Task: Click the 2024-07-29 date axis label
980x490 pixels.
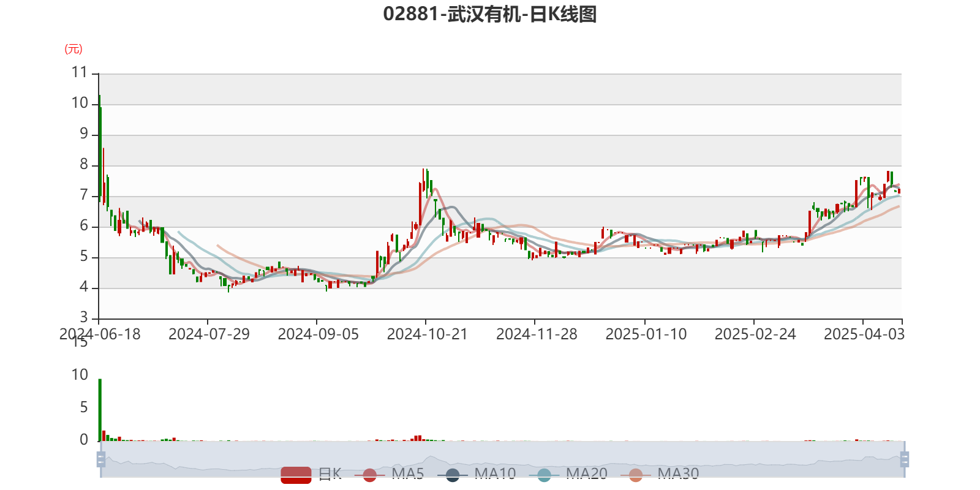Action: pyautogui.click(x=209, y=334)
